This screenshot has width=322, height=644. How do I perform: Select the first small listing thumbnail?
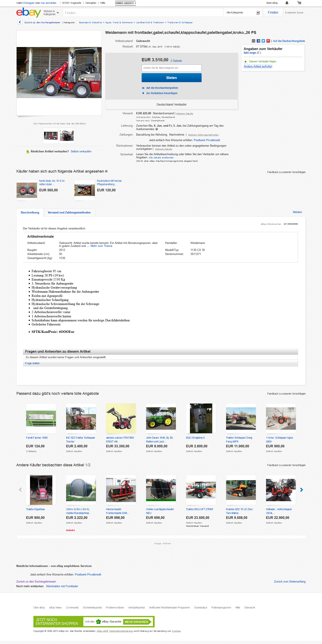[51, 136]
